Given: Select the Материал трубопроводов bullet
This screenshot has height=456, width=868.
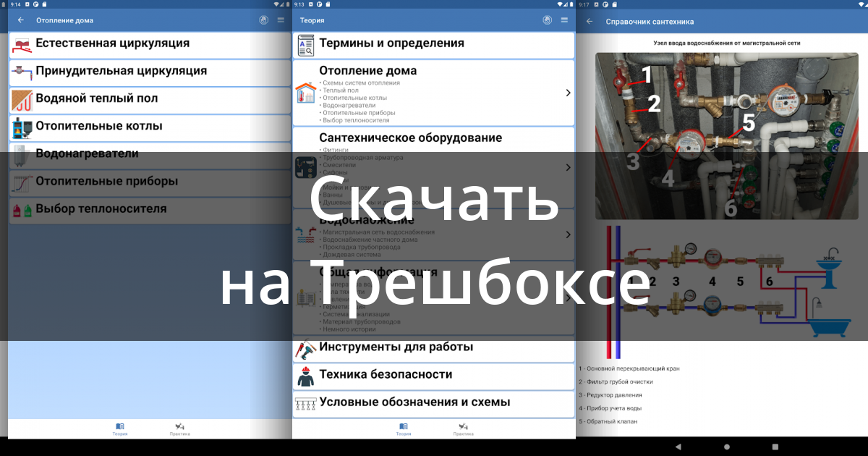Looking at the screenshot, I should (x=361, y=322).
